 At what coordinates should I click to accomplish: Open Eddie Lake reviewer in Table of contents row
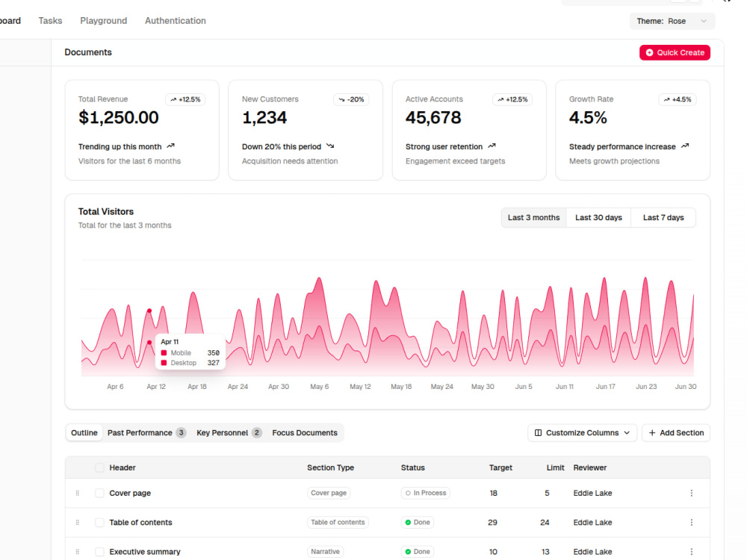click(x=592, y=523)
